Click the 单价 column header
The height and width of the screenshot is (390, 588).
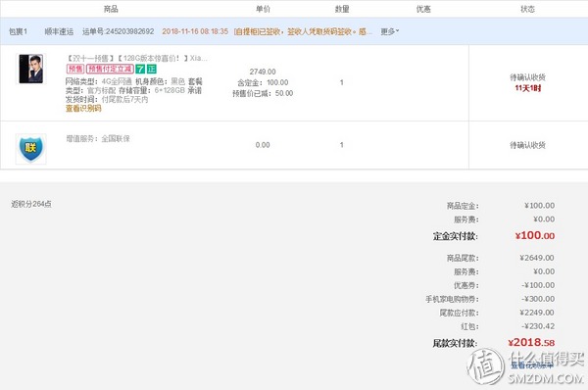263,9
